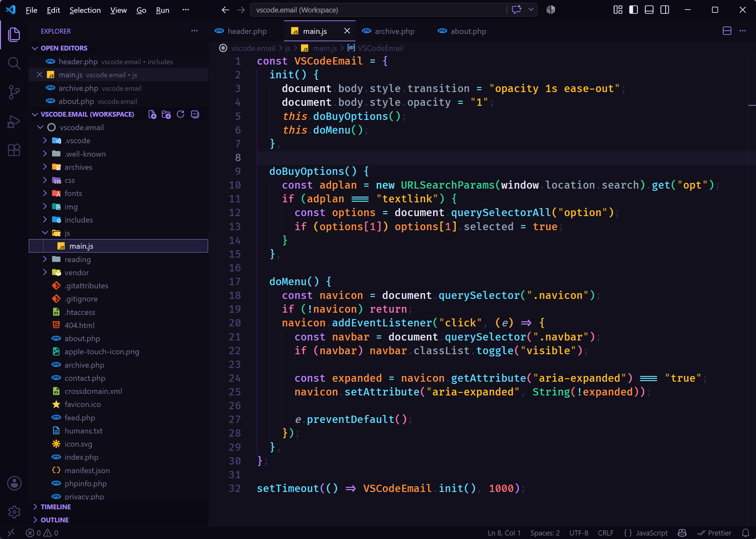Open the Accounts menu icon
Image resolution: width=756 pixels, height=539 pixels.
click(x=14, y=483)
